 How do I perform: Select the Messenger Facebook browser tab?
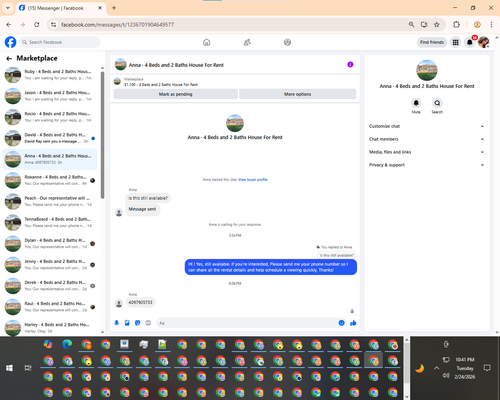pyautogui.click(x=60, y=8)
